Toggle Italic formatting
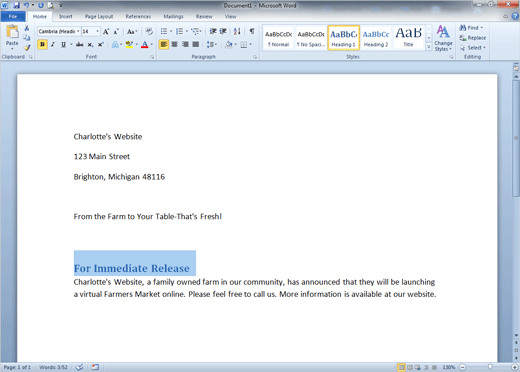The image size is (520, 372). pos(53,44)
